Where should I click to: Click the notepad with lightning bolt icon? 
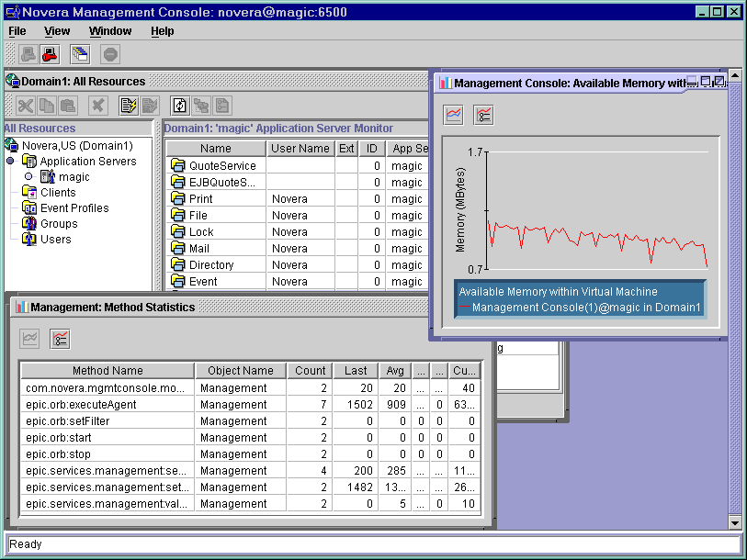(128, 106)
